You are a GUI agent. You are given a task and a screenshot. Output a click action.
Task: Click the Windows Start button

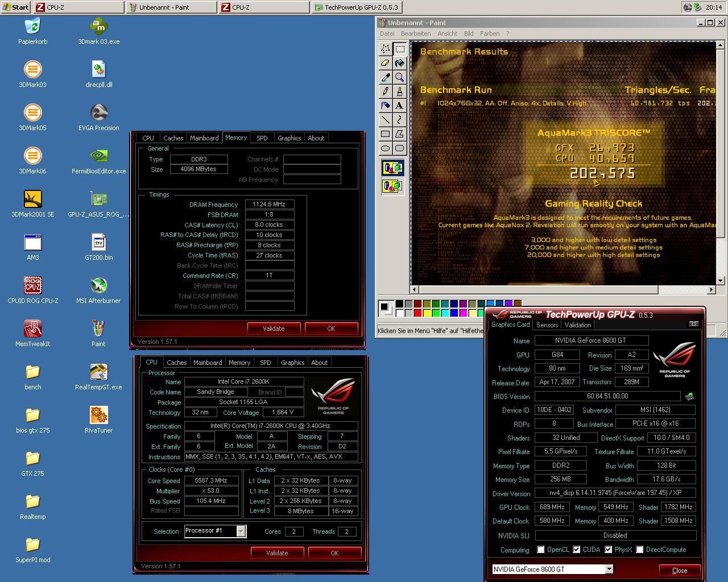point(16,7)
